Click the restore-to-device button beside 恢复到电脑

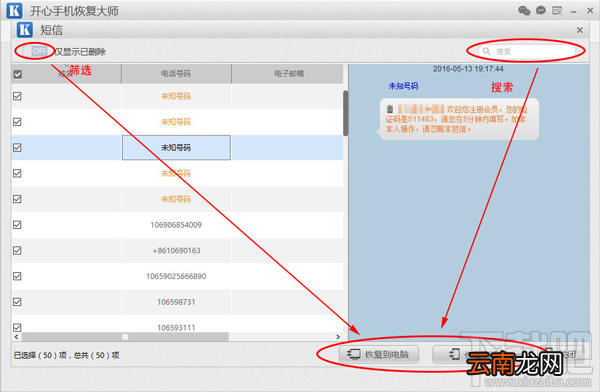pyautogui.click(x=473, y=354)
